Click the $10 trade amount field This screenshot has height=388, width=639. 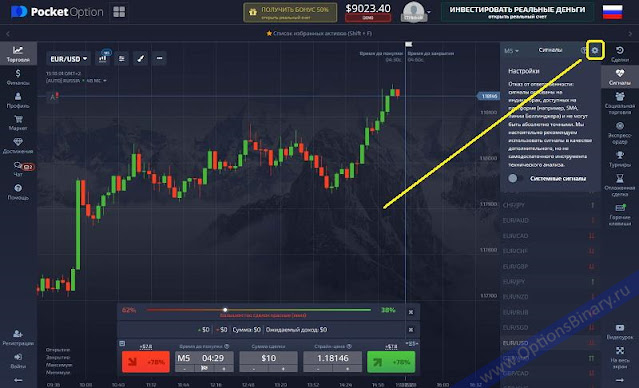pos(268,358)
